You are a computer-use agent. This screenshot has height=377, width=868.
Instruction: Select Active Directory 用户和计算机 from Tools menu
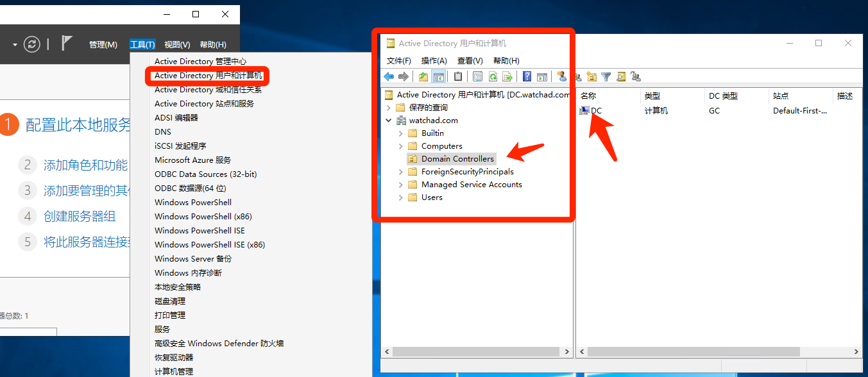tap(208, 76)
